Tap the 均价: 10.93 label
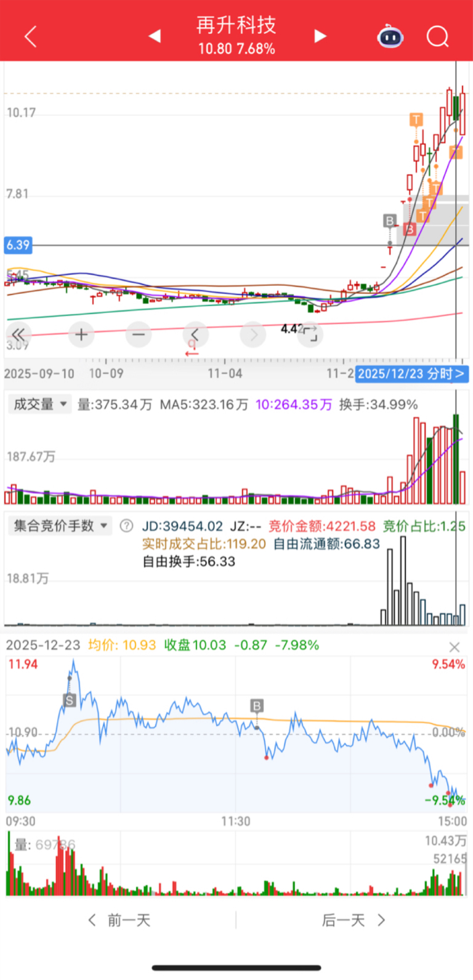 pos(122,645)
